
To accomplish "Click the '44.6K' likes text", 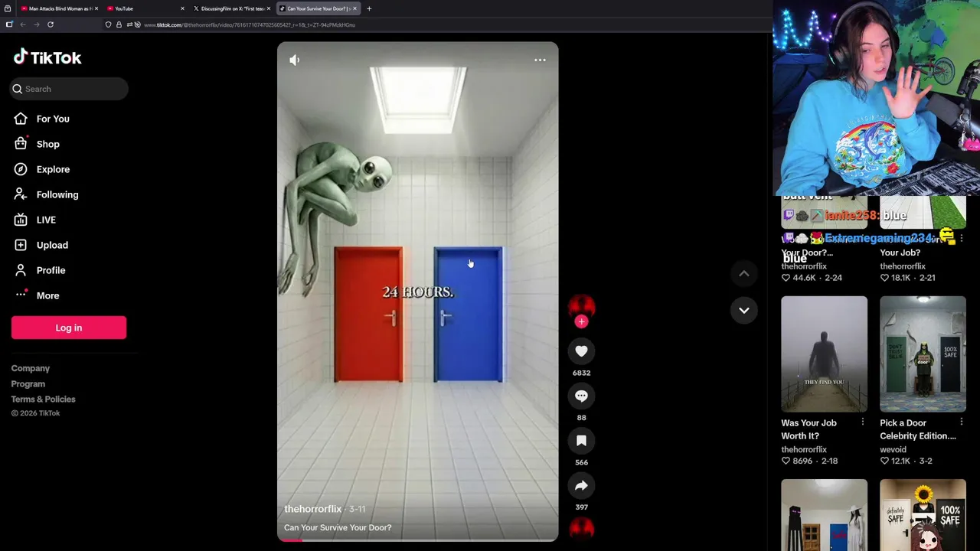I will [804, 278].
